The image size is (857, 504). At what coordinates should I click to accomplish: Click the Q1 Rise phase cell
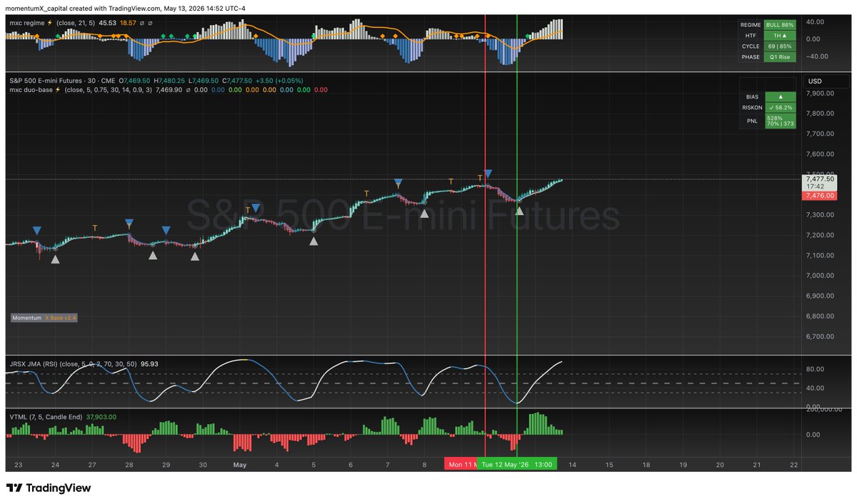[x=779, y=57]
